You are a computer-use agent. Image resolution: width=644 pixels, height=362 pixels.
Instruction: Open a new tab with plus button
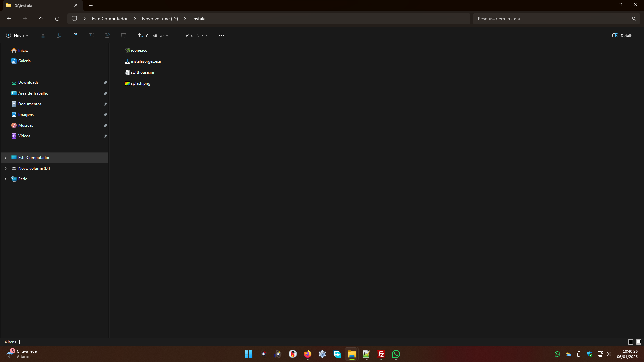91,5
